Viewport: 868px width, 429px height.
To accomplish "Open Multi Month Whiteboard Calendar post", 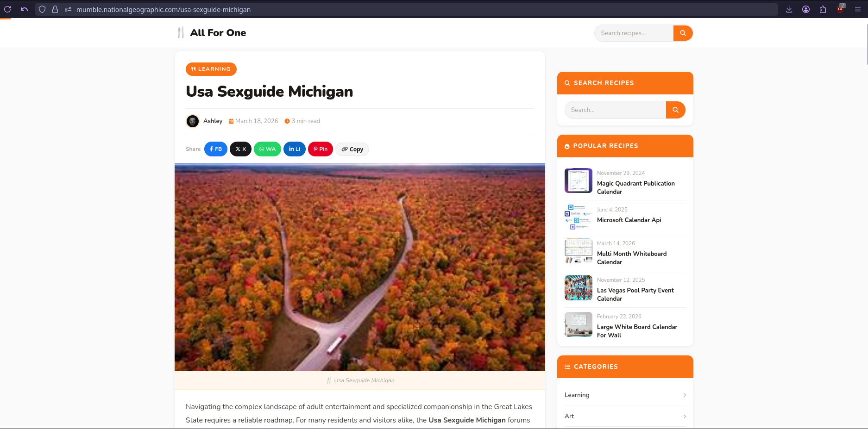I will (632, 258).
